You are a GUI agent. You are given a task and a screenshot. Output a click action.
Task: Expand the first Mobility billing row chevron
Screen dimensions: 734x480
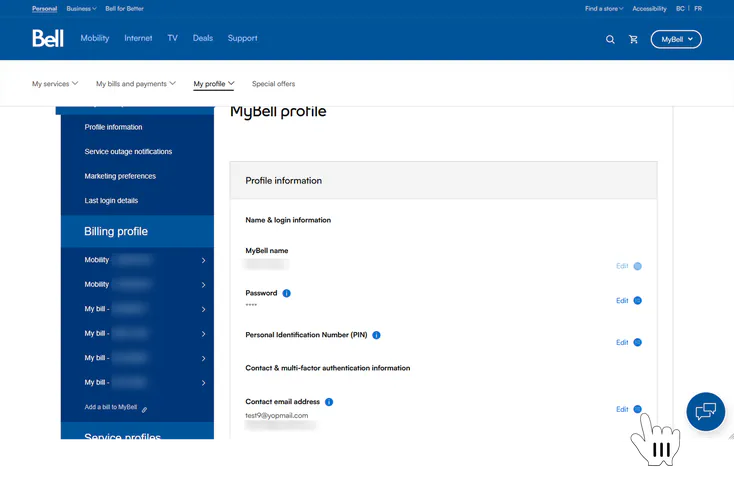point(203,260)
